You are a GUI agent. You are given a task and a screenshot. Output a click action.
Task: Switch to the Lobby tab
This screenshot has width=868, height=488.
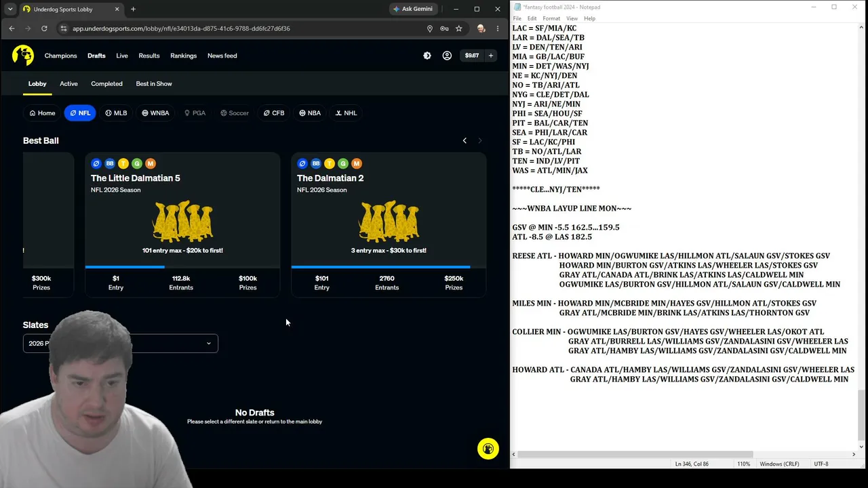(x=37, y=84)
